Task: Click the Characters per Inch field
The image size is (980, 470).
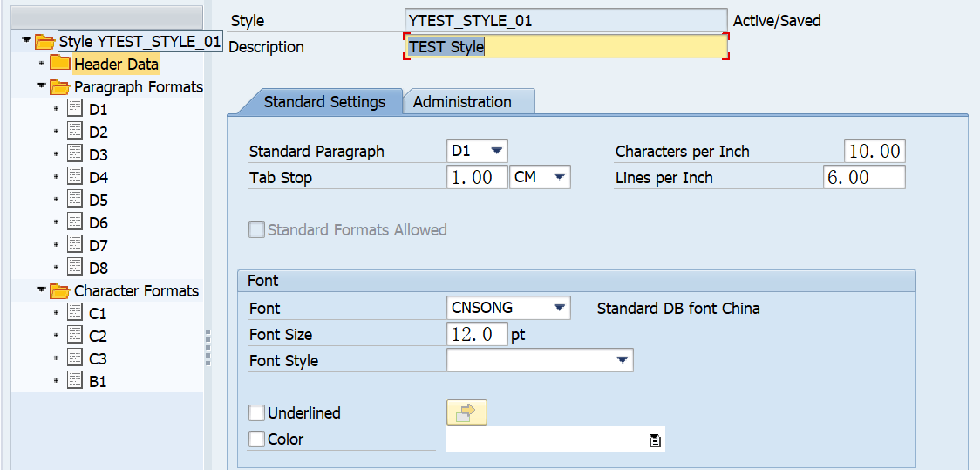Action: click(875, 151)
